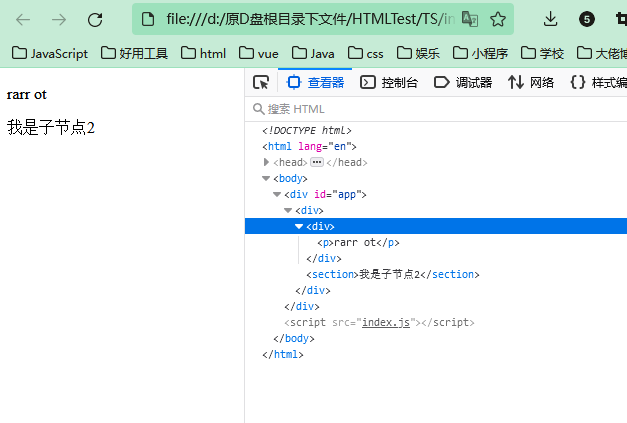Switch to the 调试器 debugger tab

[x=463, y=82]
